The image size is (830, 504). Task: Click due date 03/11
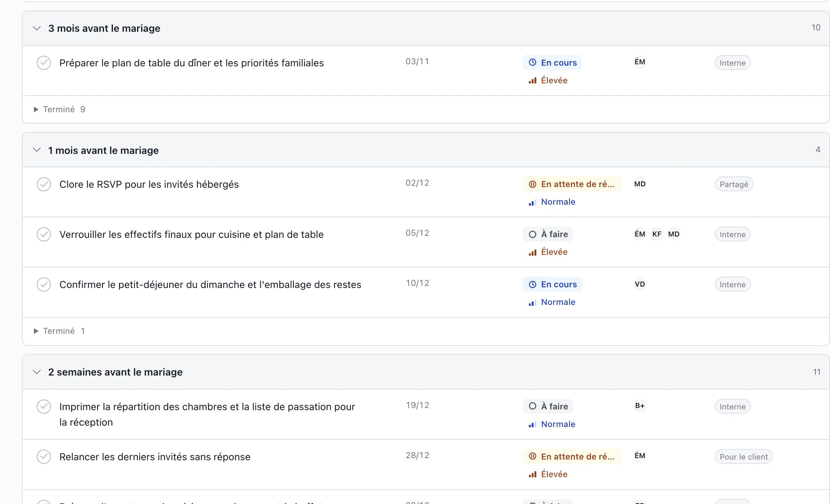click(x=417, y=61)
